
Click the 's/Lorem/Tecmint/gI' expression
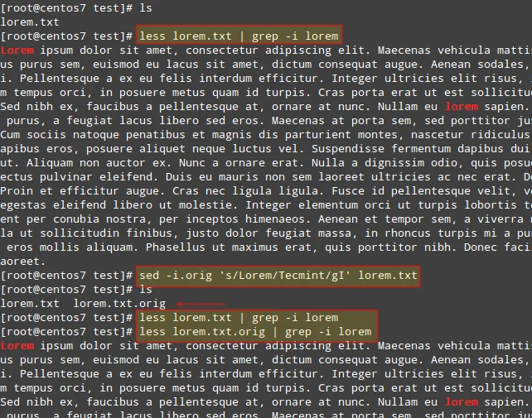coord(285,276)
